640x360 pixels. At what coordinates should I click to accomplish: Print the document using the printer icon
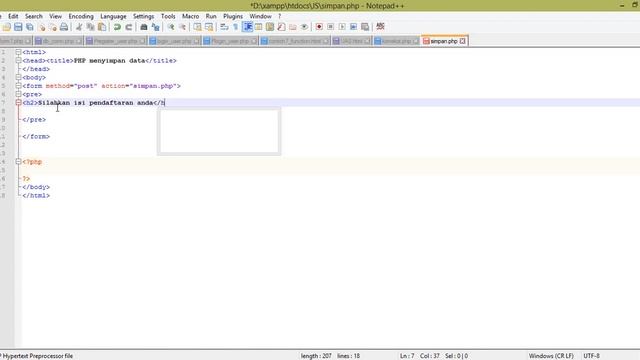point(64,27)
